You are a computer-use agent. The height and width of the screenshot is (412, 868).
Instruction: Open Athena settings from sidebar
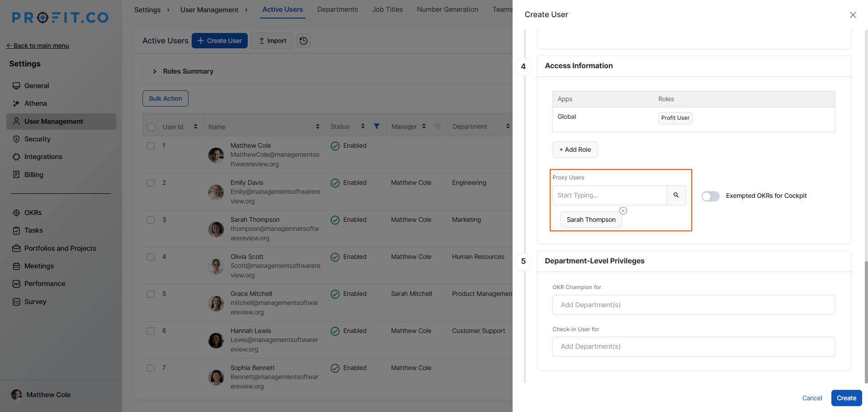pyautogui.click(x=35, y=103)
